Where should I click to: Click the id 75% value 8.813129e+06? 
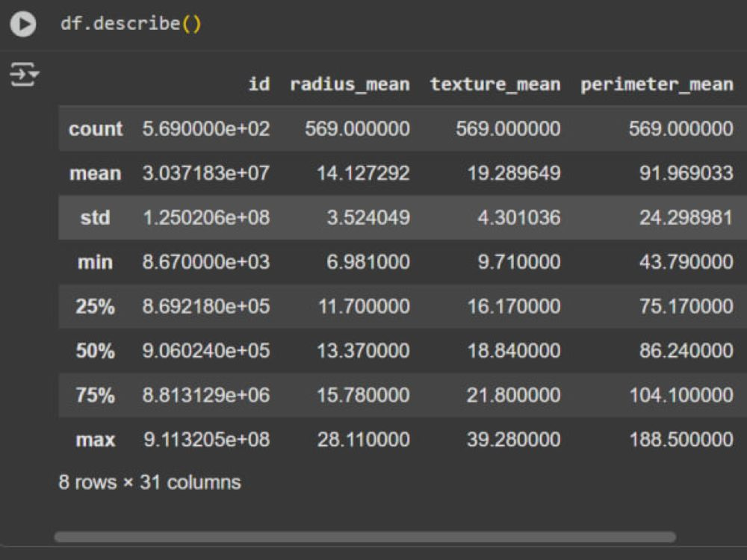pos(206,395)
